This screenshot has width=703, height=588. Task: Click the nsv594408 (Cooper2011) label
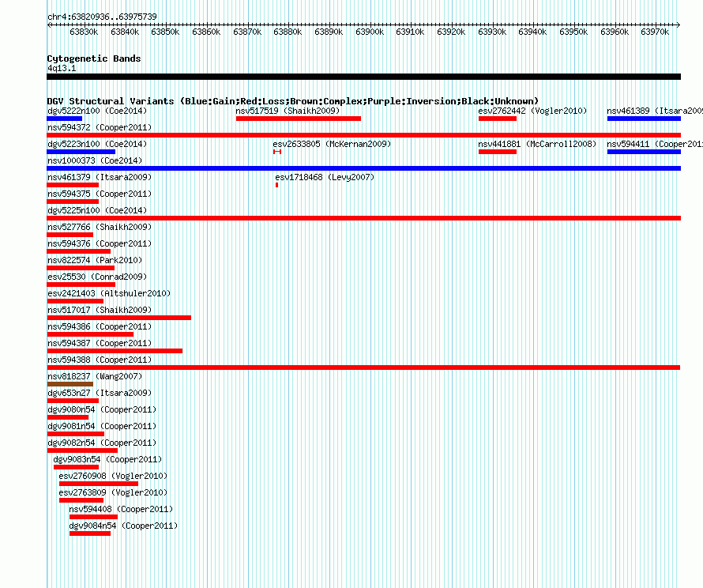pos(121,509)
